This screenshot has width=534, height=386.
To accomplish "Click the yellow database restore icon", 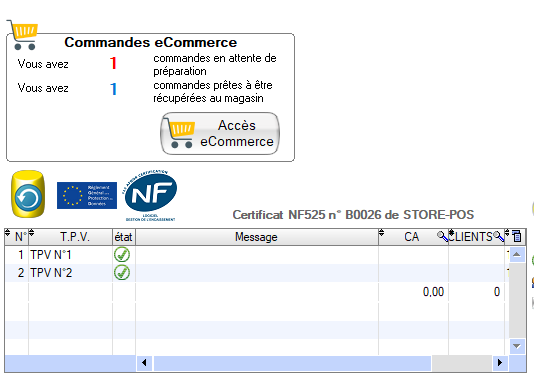I will pyautogui.click(x=28, y=194).
